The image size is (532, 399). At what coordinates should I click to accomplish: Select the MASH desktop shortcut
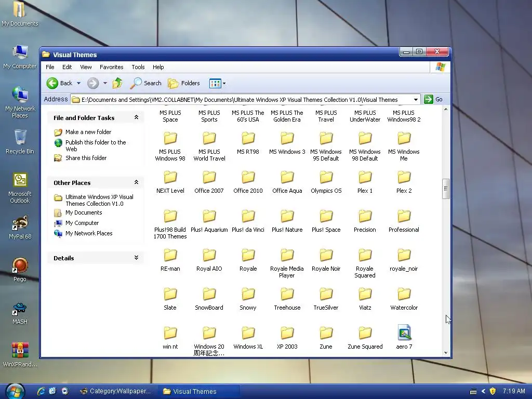(x=20, y=313)
